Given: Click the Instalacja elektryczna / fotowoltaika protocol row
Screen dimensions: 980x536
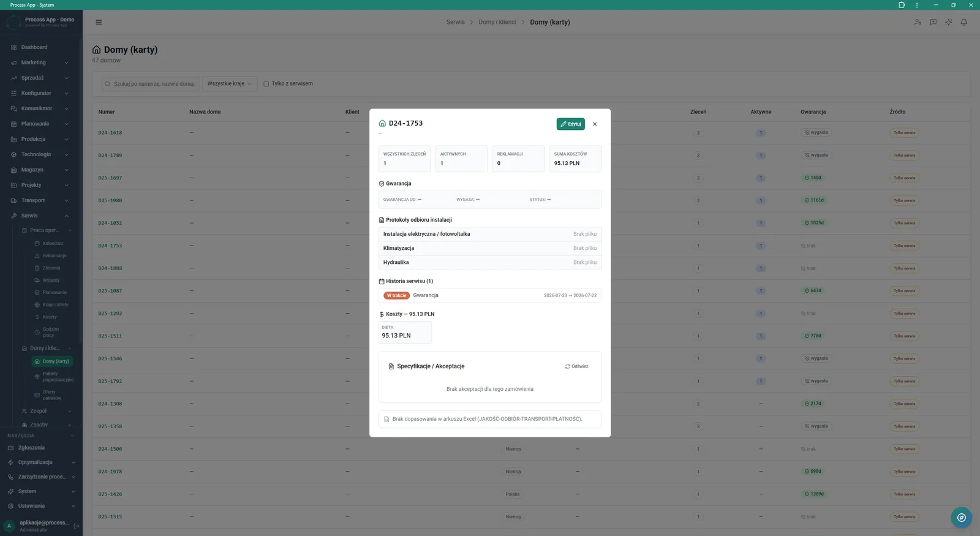Looking at the screenshot, I should [x=490, y=234].
